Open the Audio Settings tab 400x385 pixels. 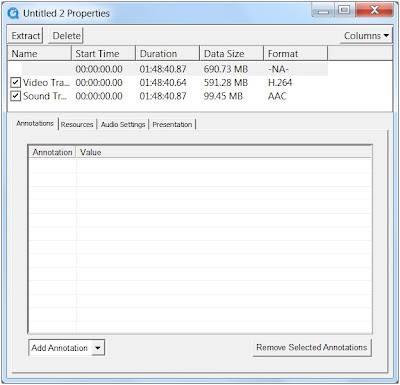coord(123,124)
